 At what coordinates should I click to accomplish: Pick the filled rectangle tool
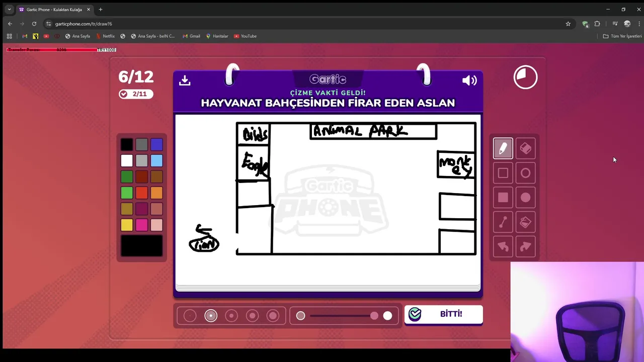503,198
